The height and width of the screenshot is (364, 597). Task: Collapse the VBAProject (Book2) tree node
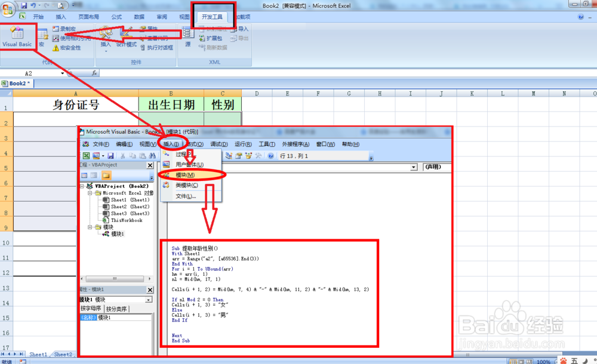[x=82, y=186]
